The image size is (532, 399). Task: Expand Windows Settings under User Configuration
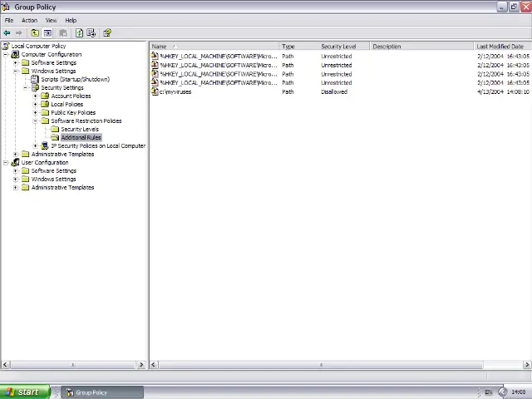click(x=16, y=180)
